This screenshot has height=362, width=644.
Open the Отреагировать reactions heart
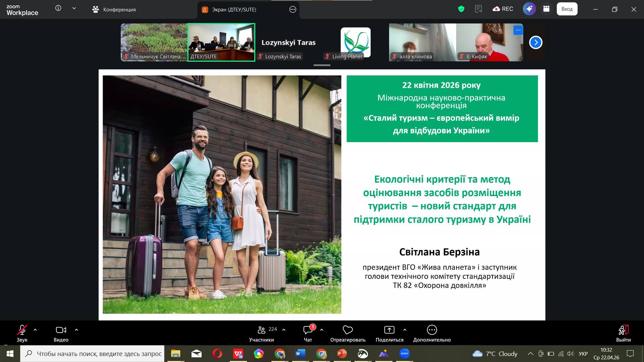347,330
